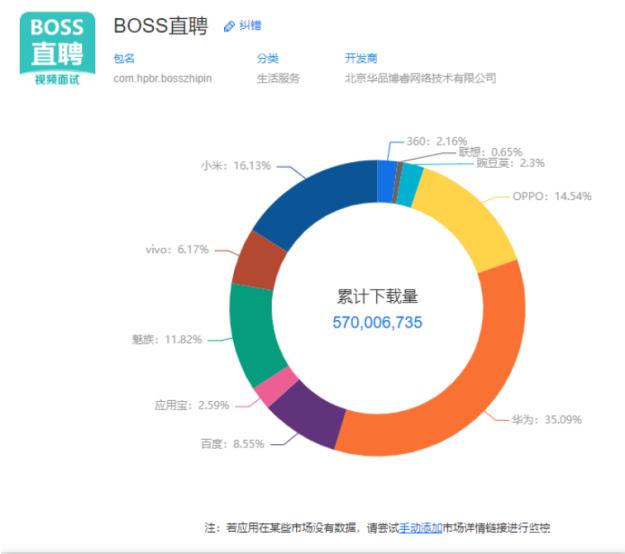Click the developer company name
625x554 pixels.
coord(421,78)
